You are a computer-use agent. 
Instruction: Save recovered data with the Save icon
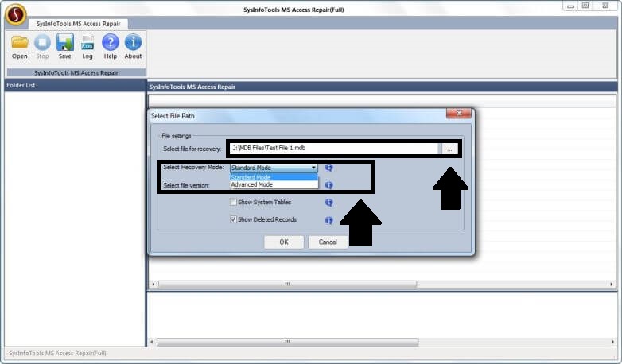[65, 47]
